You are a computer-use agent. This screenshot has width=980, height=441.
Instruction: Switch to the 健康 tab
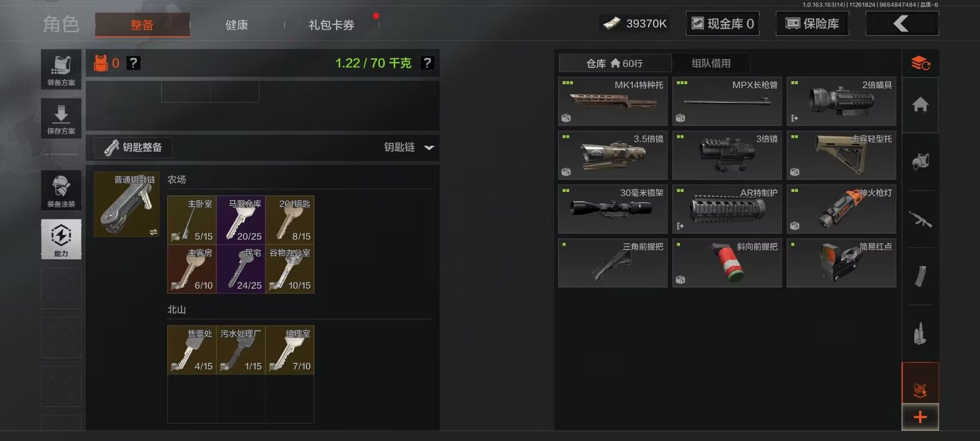click(x=237, y=25)
